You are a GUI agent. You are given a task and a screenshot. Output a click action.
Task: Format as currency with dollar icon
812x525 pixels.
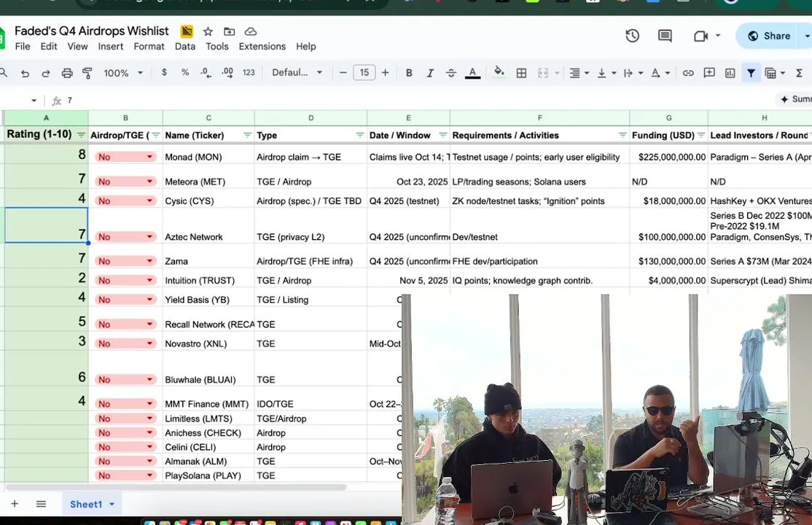(164, 73)
